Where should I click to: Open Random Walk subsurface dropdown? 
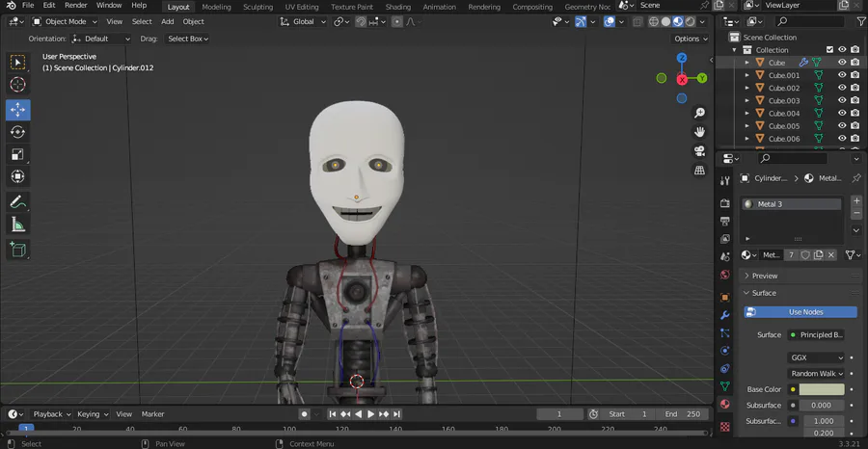click(817, 373)
